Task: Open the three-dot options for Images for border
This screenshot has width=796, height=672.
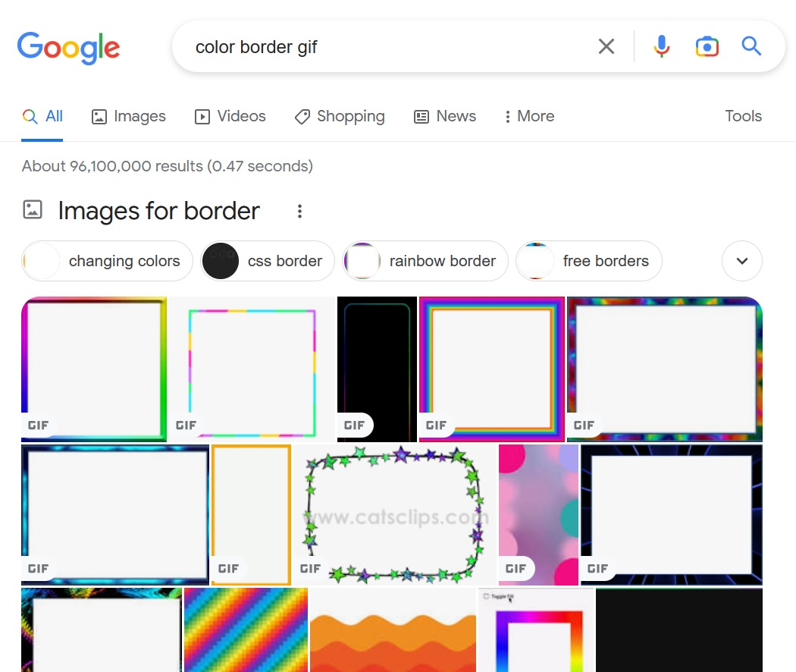Action: 299,212
